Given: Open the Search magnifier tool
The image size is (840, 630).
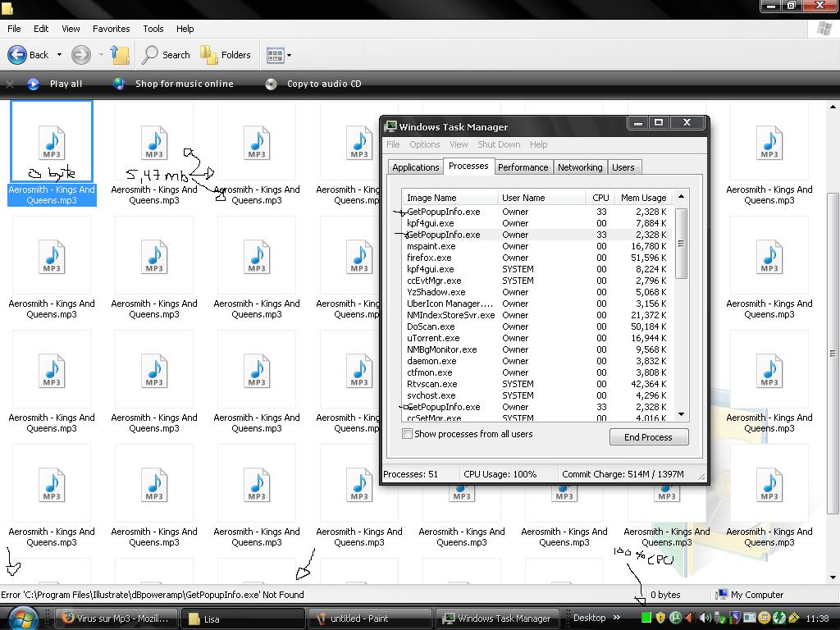Looking at the screenshot, I should click(150, 55).
